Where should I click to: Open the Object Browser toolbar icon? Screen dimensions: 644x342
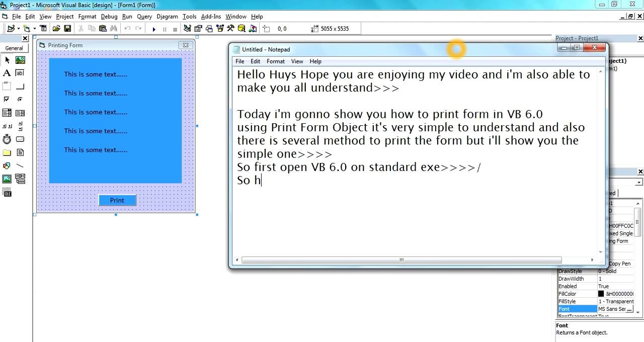[220, 29]
